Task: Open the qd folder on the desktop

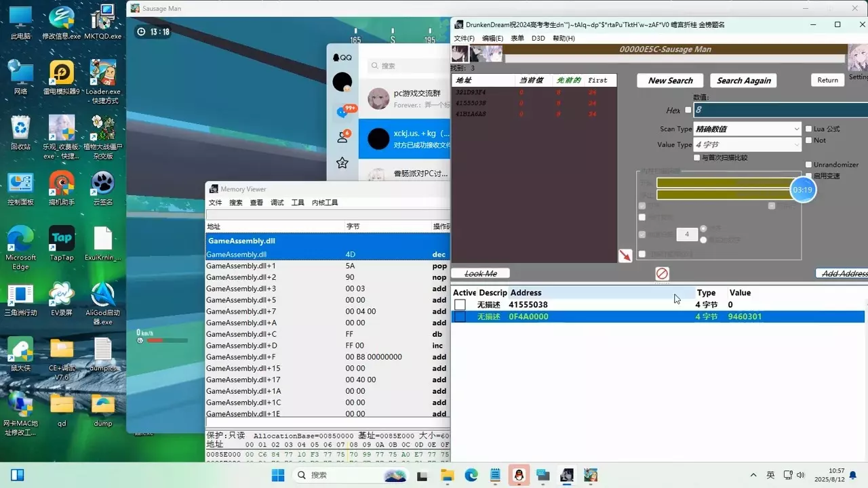Action: point(62,409)
